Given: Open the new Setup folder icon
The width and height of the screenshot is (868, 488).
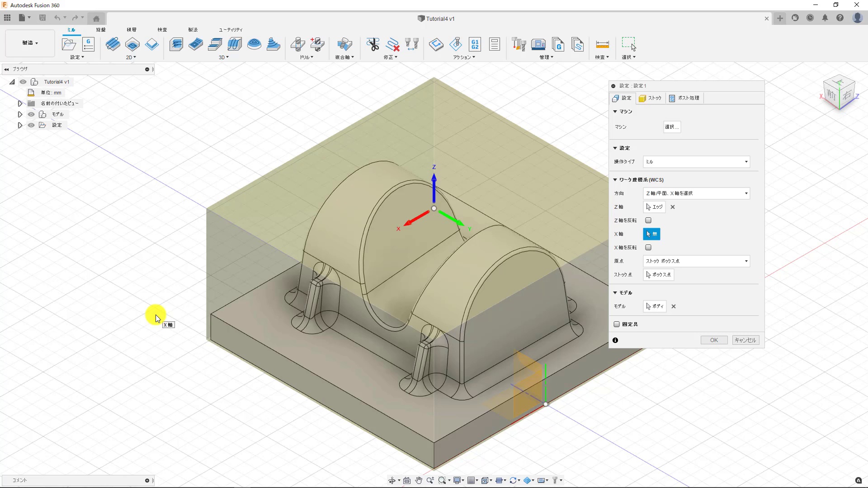Looking at the screenshot, I should (x=69, y=44).
